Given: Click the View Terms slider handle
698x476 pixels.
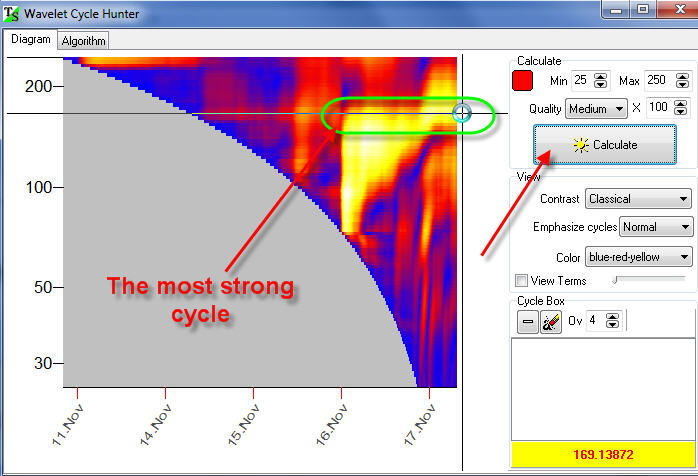Looking at the screenshot, I should pyautogui.click(x=614, y=281).
